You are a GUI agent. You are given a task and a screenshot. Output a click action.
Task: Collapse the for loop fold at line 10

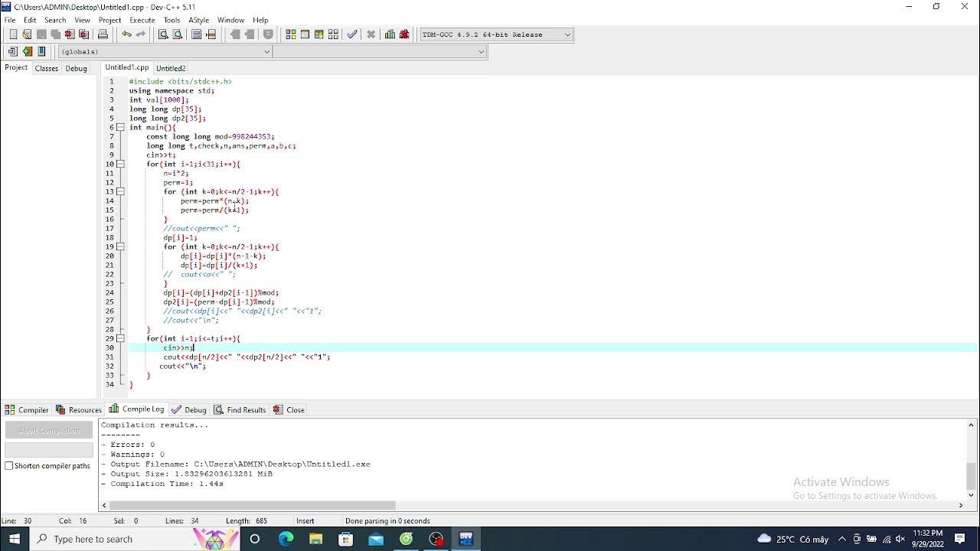[x=120, y=164]
